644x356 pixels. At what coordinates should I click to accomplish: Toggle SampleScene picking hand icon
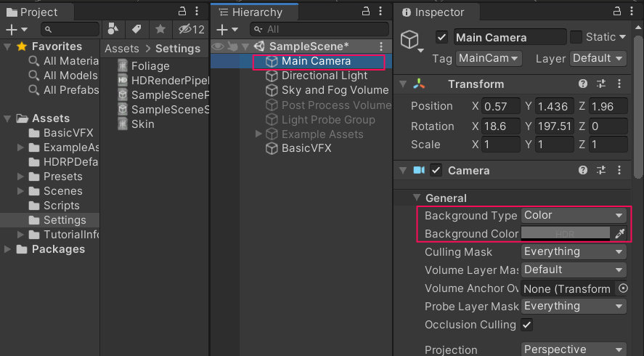(x=232, y=46)
